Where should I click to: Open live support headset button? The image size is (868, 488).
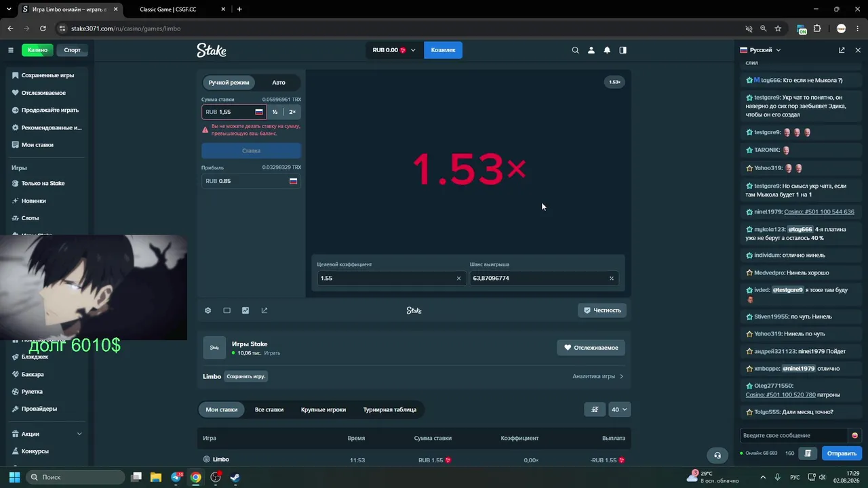coord(717,455)
